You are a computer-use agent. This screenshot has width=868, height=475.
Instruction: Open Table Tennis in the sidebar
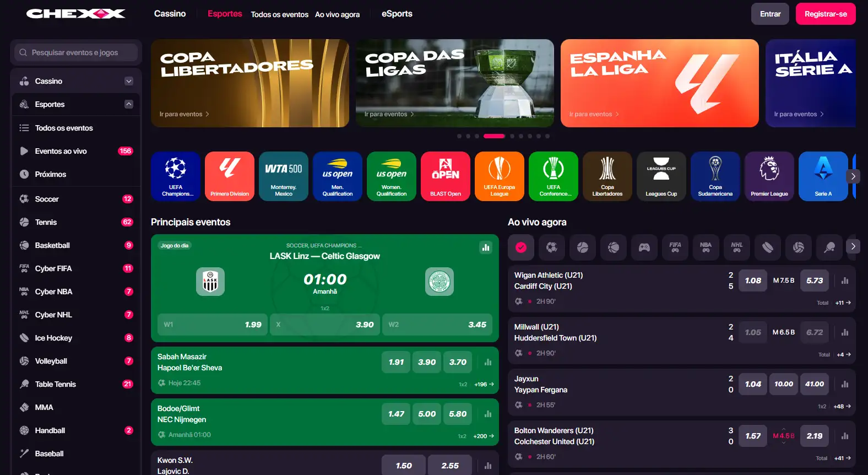point(76,384)
